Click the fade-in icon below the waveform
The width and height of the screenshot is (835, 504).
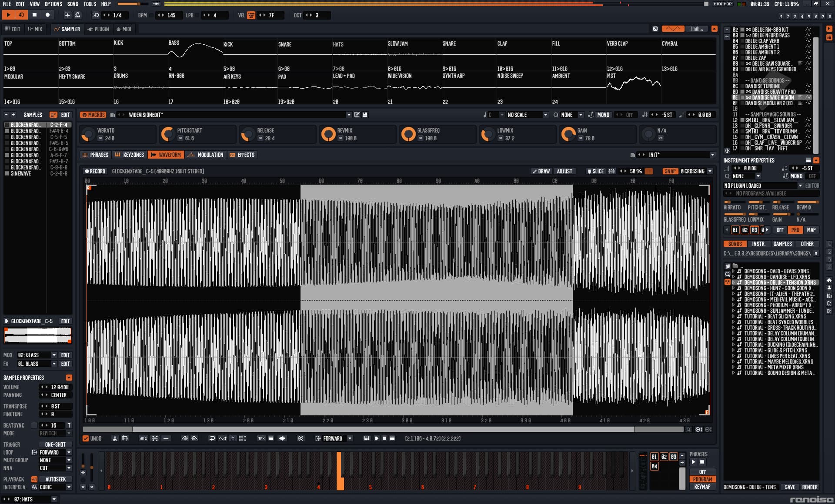tap(184, 438)
